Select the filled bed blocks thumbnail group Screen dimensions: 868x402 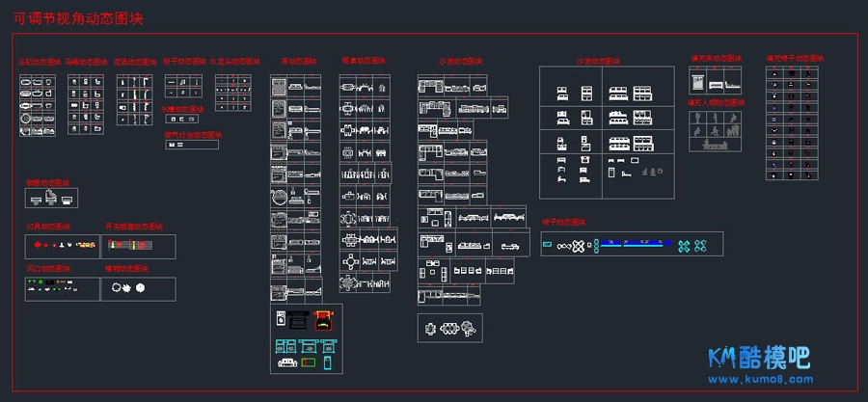716,82
